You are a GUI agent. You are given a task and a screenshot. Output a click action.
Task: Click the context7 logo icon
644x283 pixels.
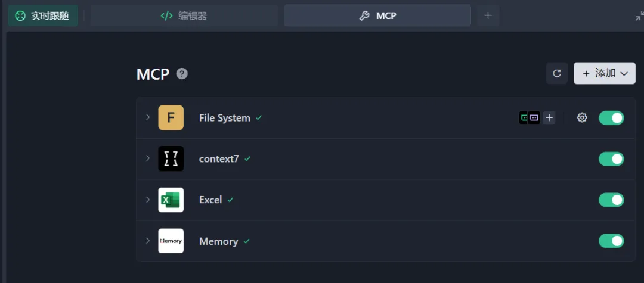[171, 159]
